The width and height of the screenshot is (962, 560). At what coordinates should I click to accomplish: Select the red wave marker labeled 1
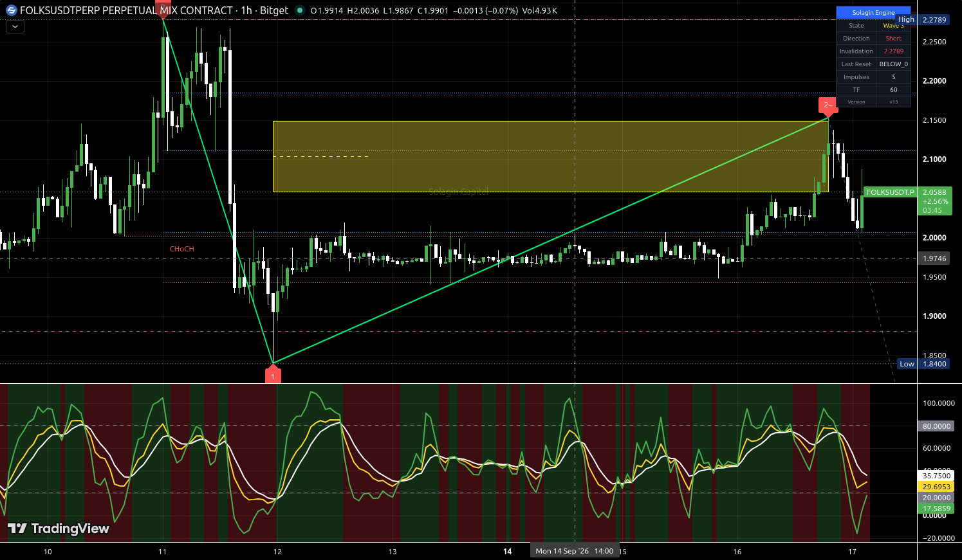pos(273,374)
